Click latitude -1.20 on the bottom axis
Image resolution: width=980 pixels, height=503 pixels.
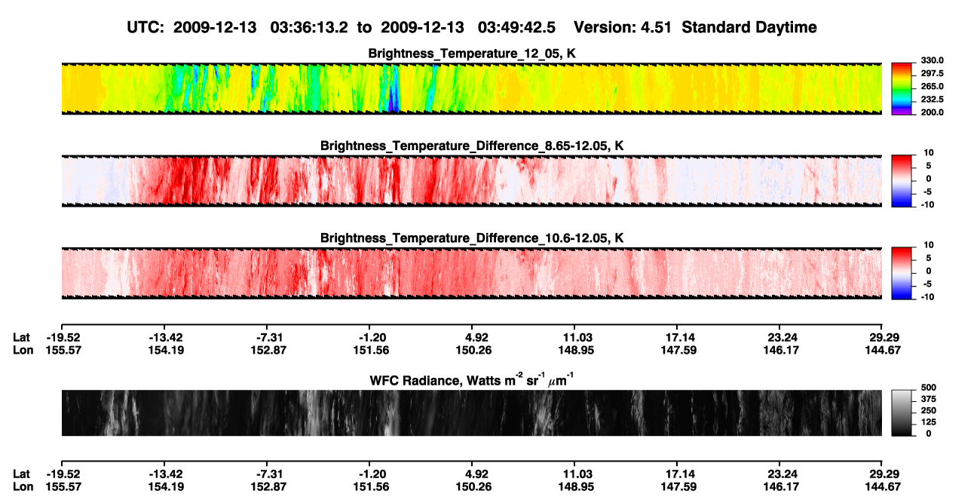tap(371, 474)
